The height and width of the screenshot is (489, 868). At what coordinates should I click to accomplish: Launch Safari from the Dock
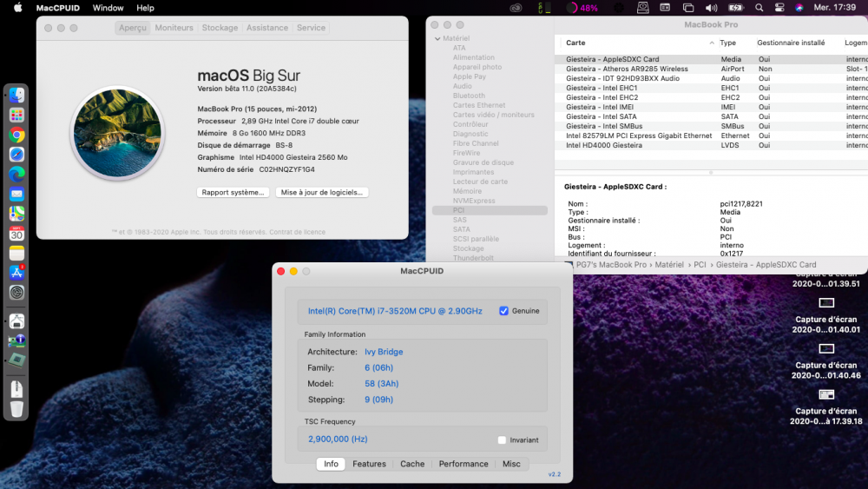(16, 155)
